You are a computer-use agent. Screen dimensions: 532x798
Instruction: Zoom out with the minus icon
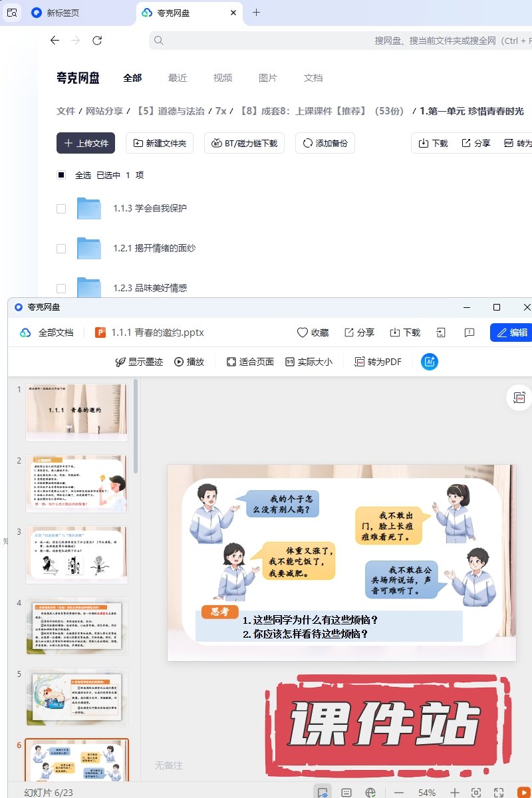click(x=399, y=793)
